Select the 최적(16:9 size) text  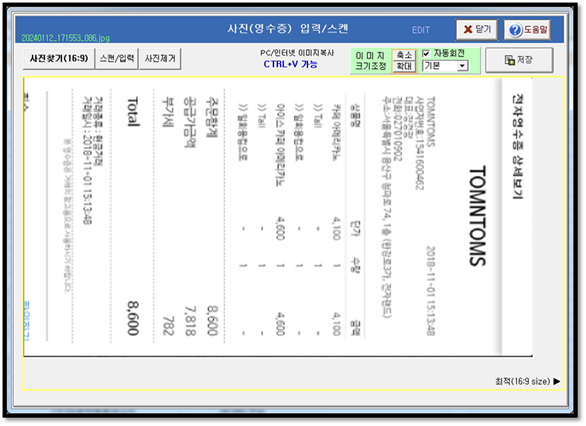[x=522, y=382]
